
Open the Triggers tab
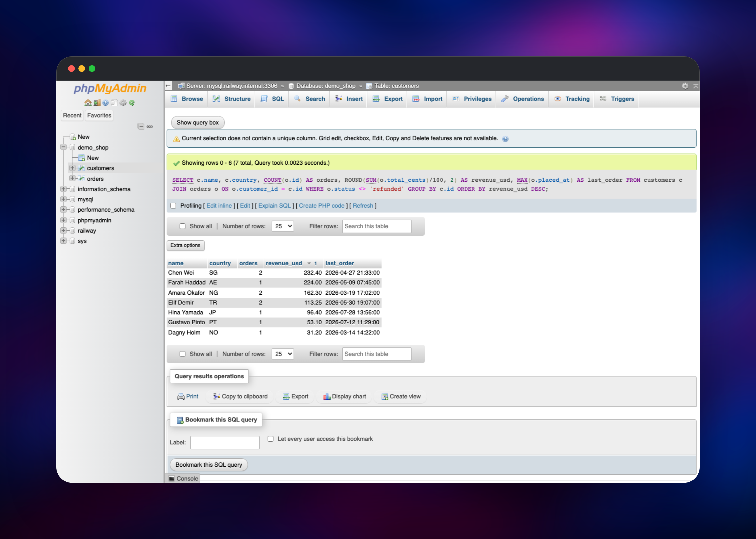(x=617, y=99)
